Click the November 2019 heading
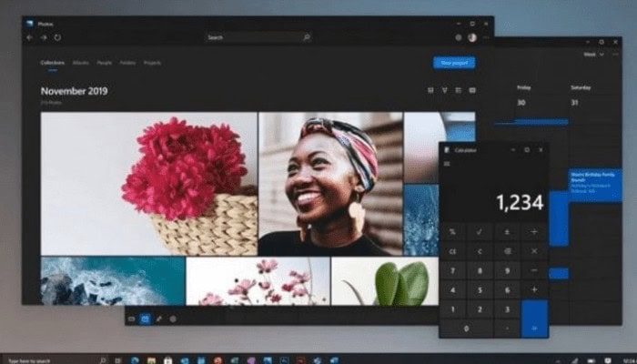 click(x=75, y=91)
